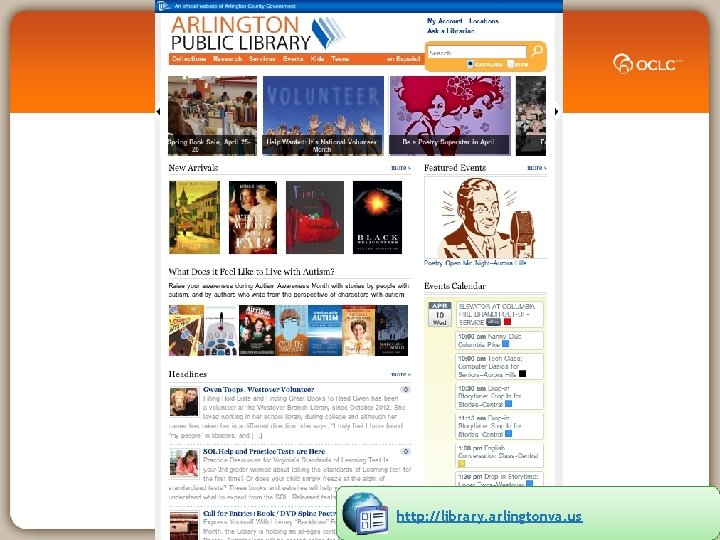Open more New Arrivals

[400, 168]
